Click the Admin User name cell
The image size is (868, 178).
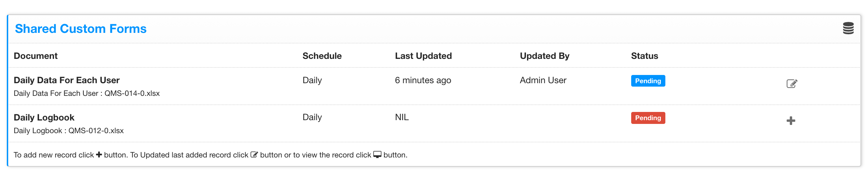tap(543, 80)
